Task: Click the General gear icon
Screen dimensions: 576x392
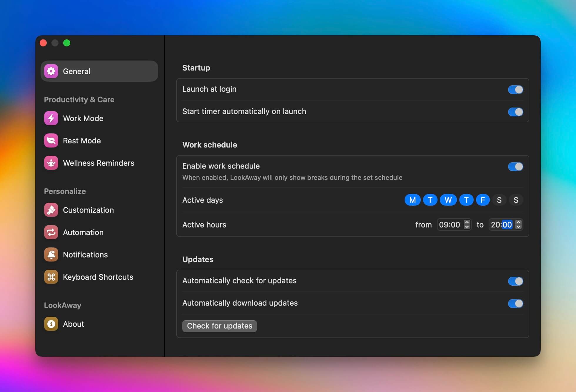Action: coord(51,71)
